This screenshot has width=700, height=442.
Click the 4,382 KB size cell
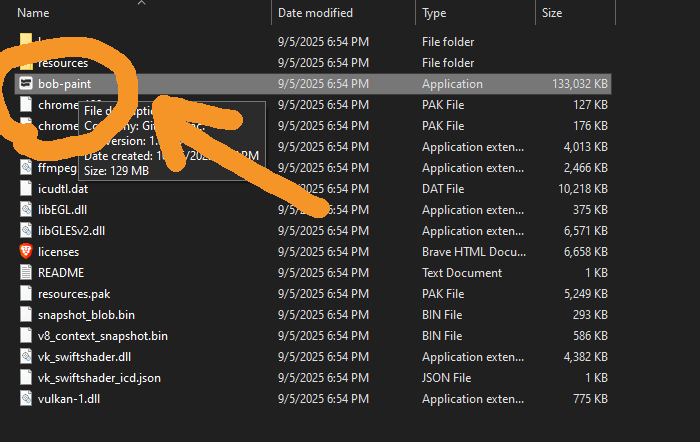click(585, 357)
